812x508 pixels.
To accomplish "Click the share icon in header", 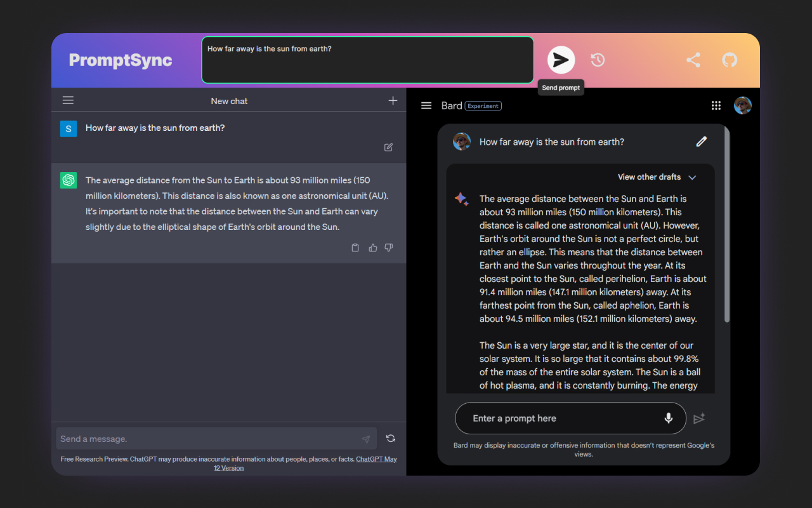I will click(x=693, y=60).
